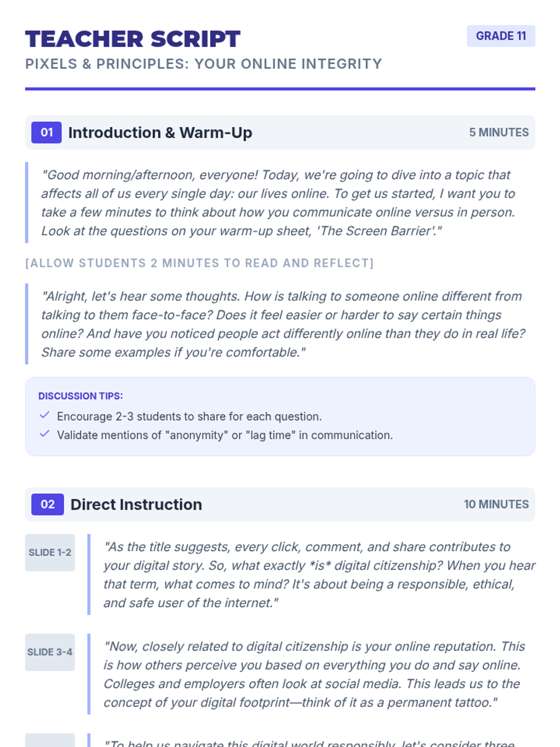560x747 pixels.
Task: Click the 5 MINUTES duration label
Action: tap(498, 133)
